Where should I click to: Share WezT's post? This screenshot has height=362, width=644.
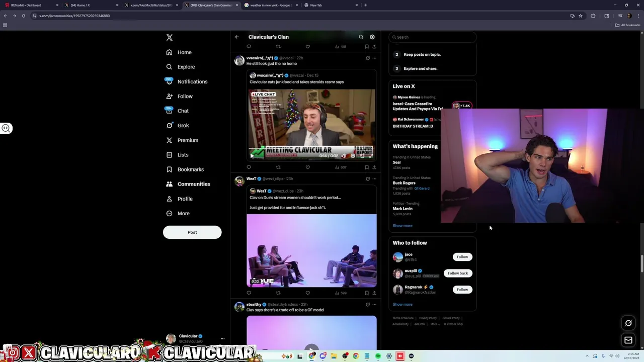[374, 293]
